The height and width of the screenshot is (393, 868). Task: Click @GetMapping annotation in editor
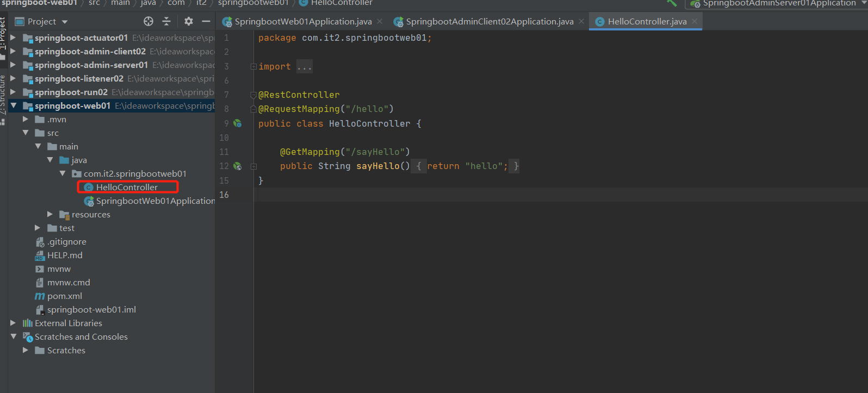pyautogui.click(x=310, y=152)
